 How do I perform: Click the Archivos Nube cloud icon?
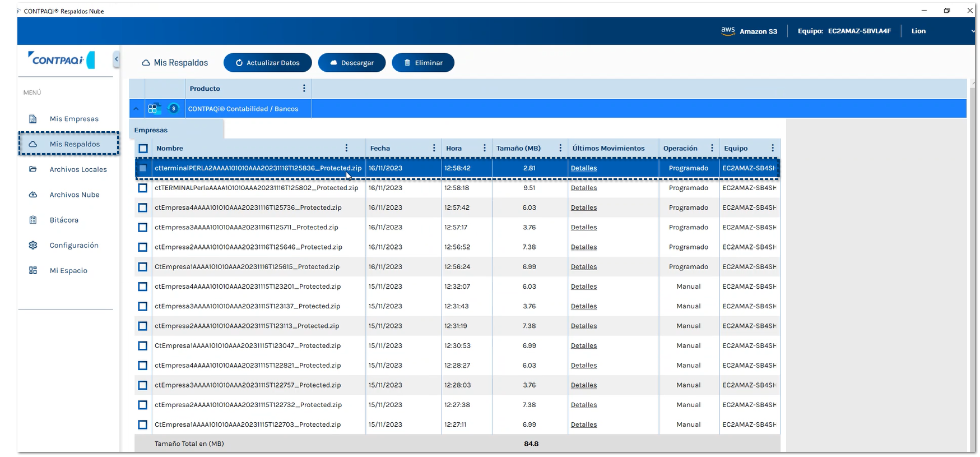(x=33, y=195)
